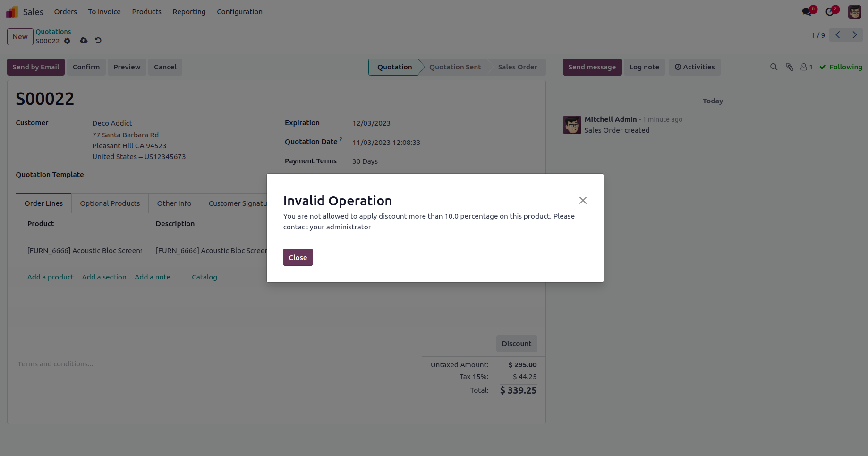
Task: Switch to the Optional Products tab
Action: pos(110,203)
